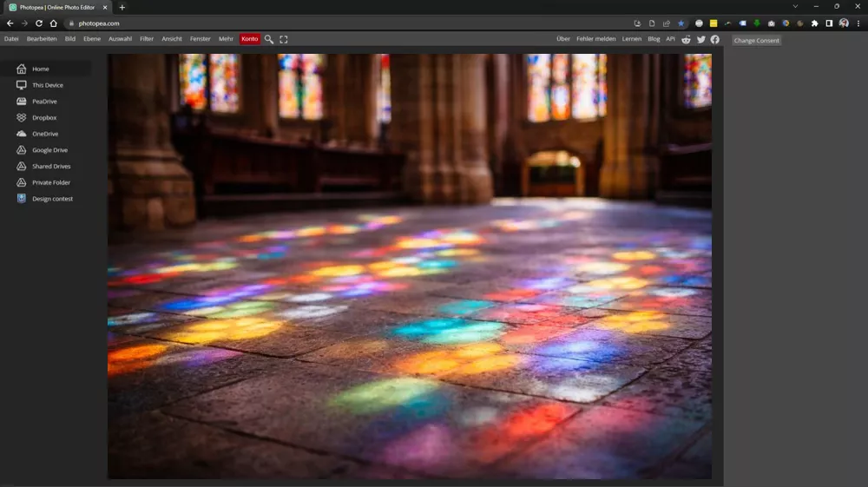Image resolution: width=868 pixels, height=487 pixels.
Task: Open Photopea's Twitter page icon
Action: tap(701, 39)
